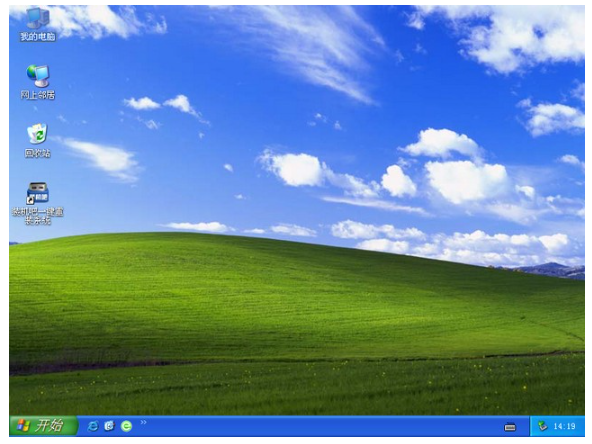Click the middle Quick Launch icon
This screenshot has width=592, height=444.
109,426
